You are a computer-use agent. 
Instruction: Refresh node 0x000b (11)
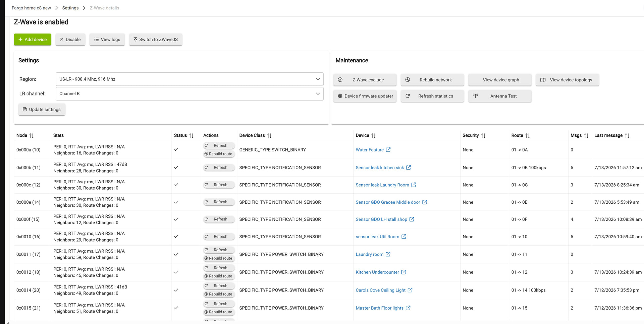click(219, 168)
